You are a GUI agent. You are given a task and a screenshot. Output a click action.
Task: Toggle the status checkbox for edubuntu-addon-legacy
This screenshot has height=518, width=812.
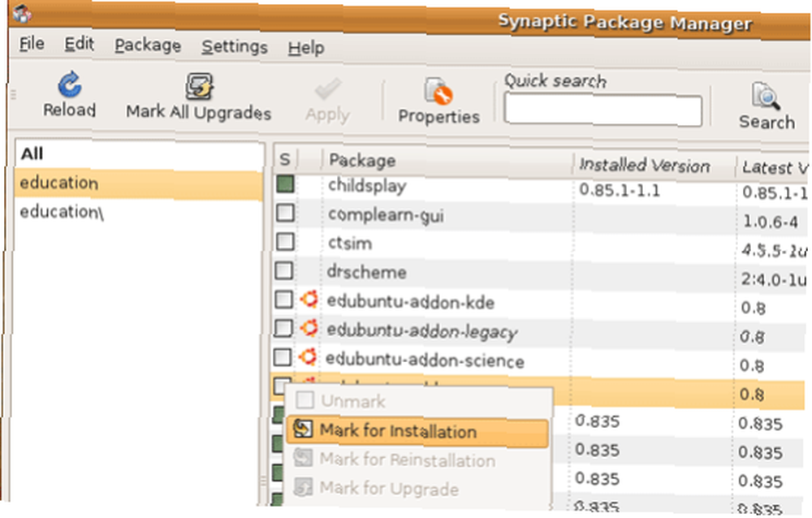[283, 328]
